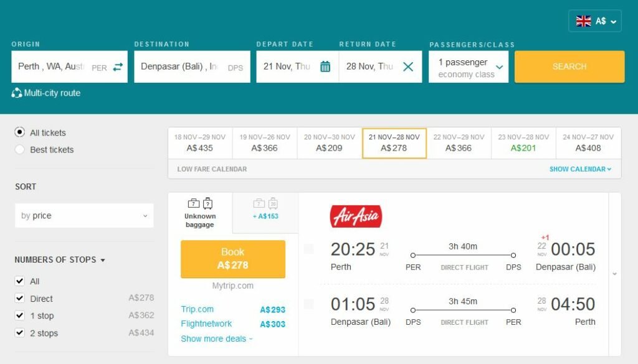Screen dimensions: 638x364
Task: Expand flight details chevron on right side
Action: pos(615,274)
